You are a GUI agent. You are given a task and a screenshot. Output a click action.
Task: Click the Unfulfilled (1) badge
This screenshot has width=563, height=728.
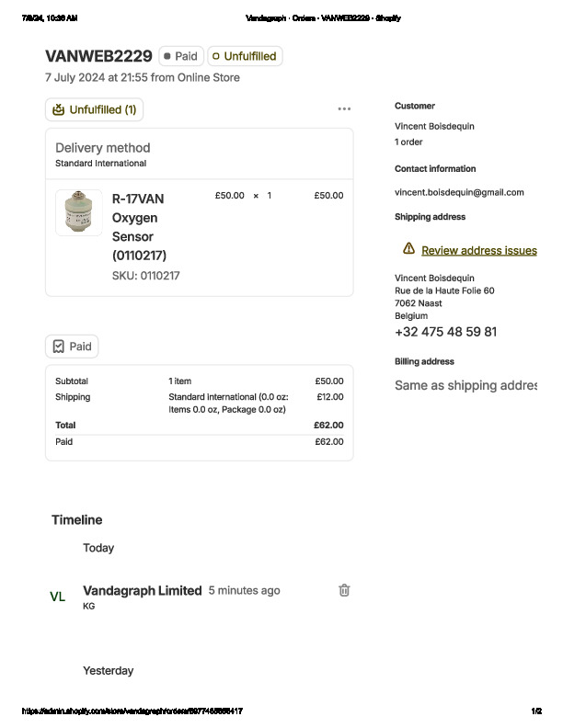94,109
